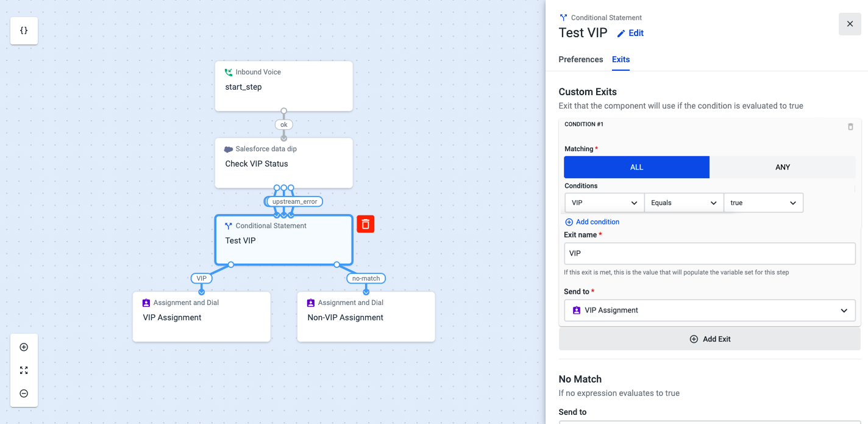
Task: Delete Condition #1 via its trash icon
Action: tap(851, 127)
